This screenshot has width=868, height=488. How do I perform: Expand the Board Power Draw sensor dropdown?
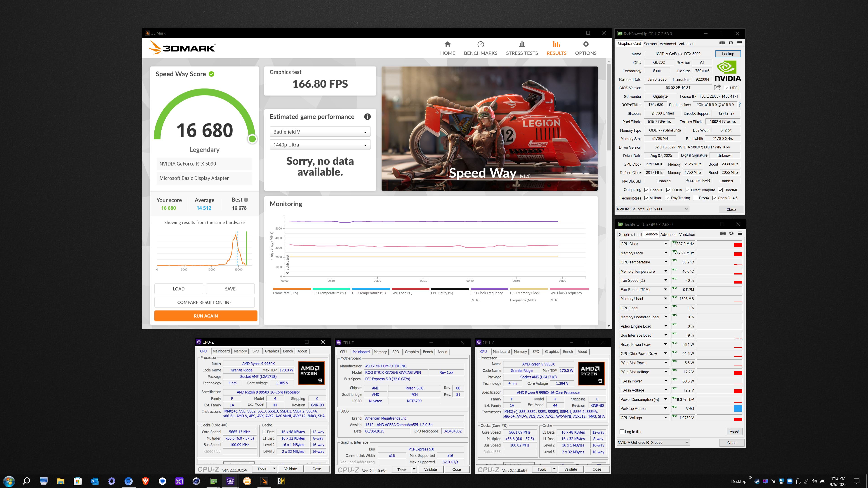665,345
